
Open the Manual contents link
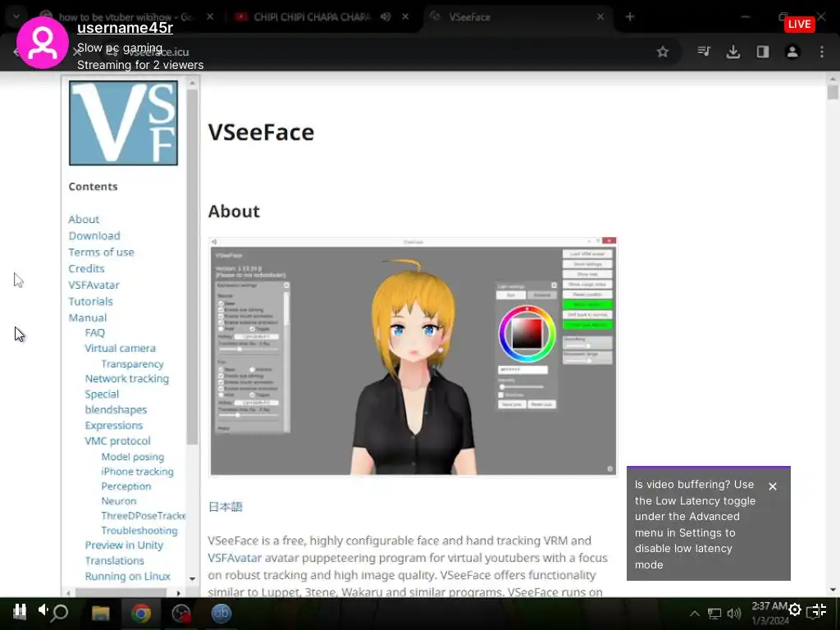pos(87,317)
